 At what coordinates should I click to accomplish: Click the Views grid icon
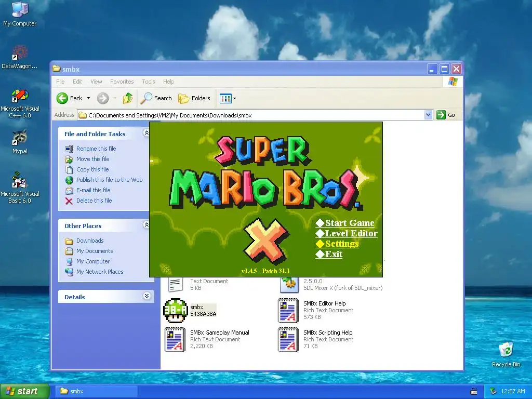tap(225, 98)
